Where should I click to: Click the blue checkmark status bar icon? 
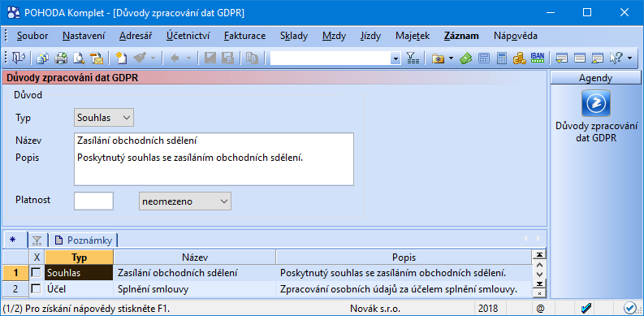coord(586,308)
